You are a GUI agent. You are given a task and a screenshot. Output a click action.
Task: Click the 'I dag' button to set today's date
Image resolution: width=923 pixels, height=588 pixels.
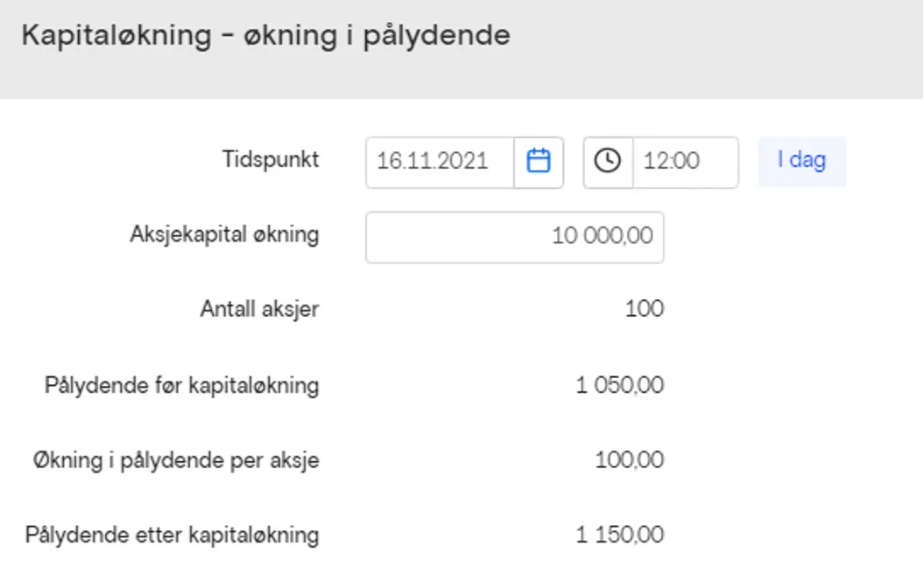(802, 161)
